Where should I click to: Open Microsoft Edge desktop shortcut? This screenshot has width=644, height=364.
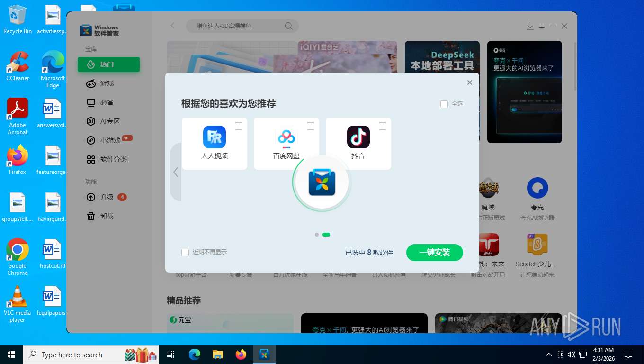tap(53, 70)
